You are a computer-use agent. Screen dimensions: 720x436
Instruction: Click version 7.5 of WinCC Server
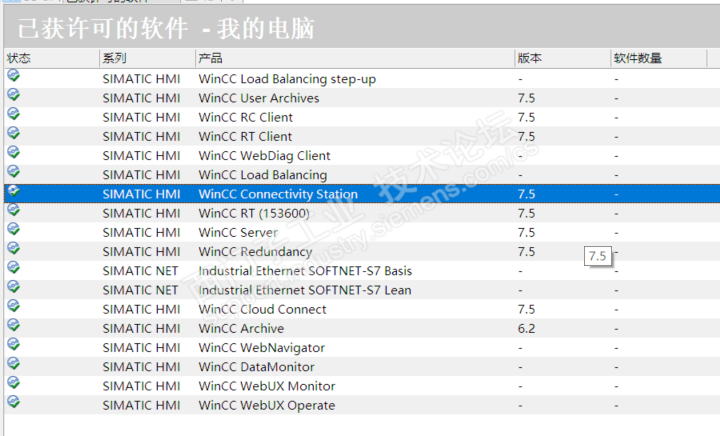(526, 233)
